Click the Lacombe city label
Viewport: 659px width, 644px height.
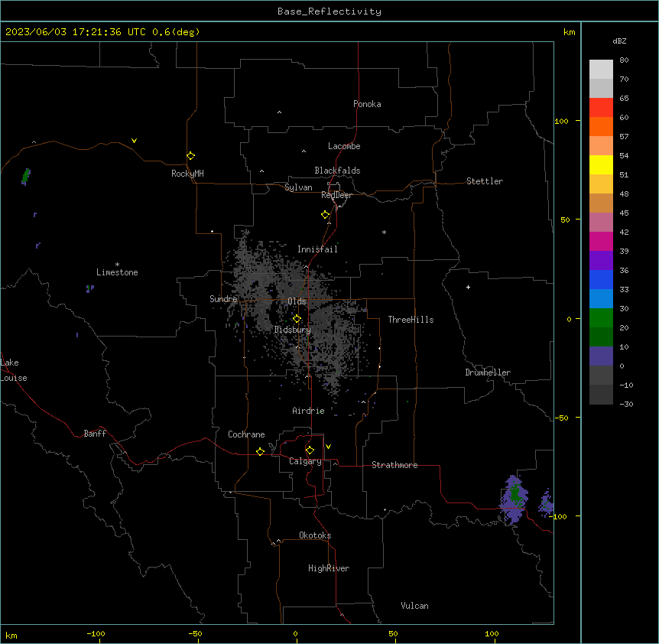point(344,146)
